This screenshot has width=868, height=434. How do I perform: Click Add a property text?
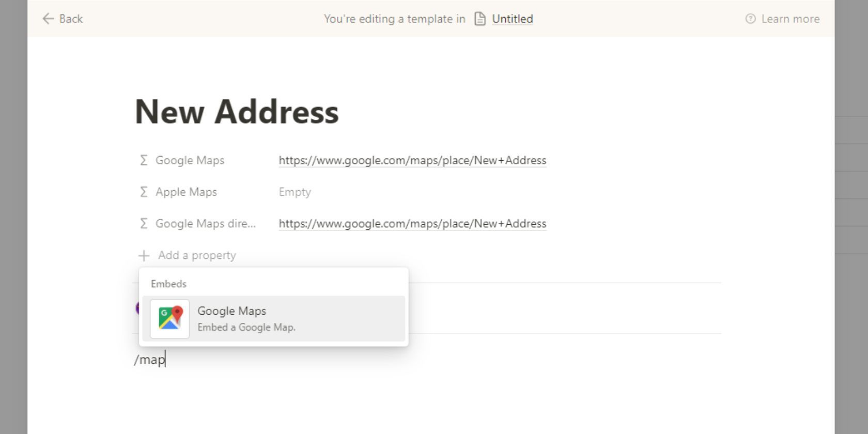(x=197, y=255)
